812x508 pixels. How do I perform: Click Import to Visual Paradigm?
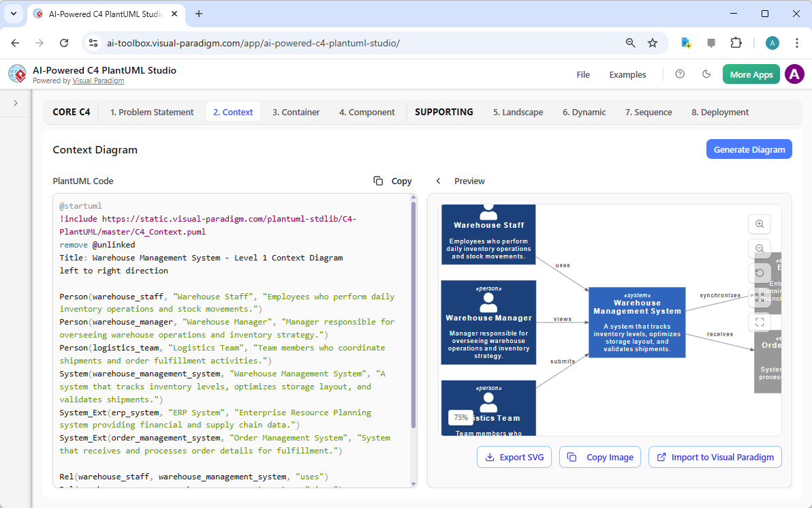tap(715, 457)
